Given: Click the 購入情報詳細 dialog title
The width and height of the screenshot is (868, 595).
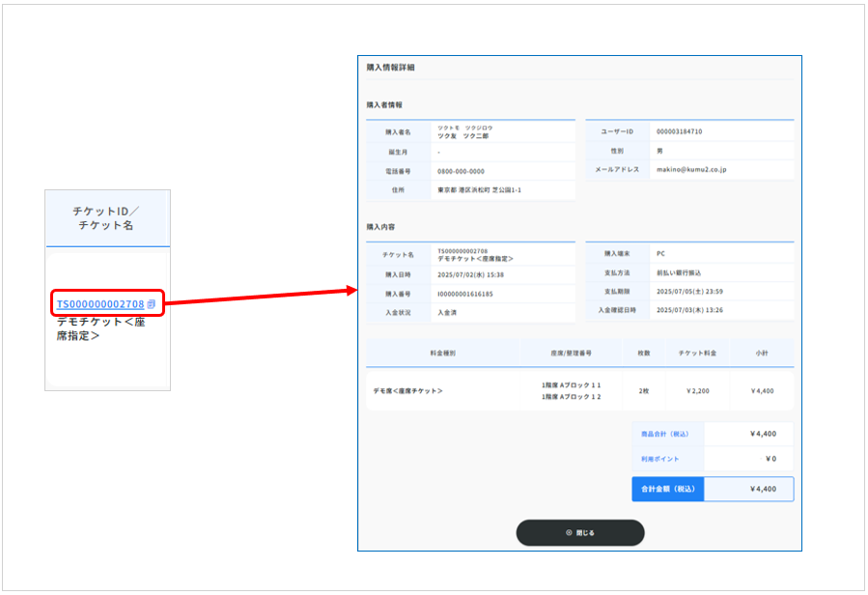Looking at the screenshot, I should (391, 68).
